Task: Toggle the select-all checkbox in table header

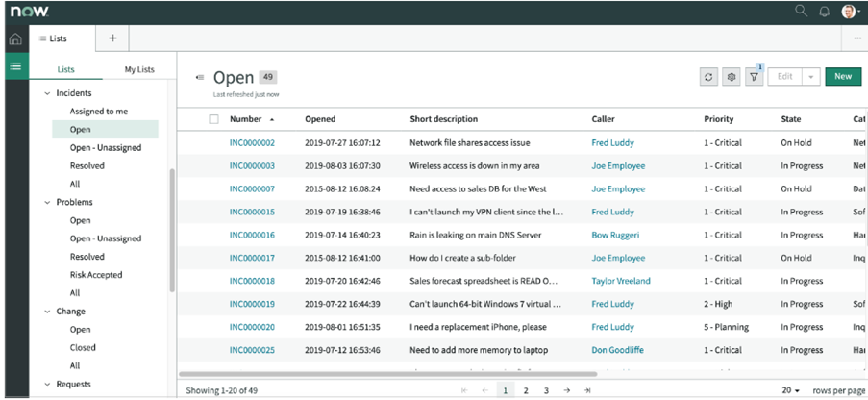Action: click(x=213, y=119)
